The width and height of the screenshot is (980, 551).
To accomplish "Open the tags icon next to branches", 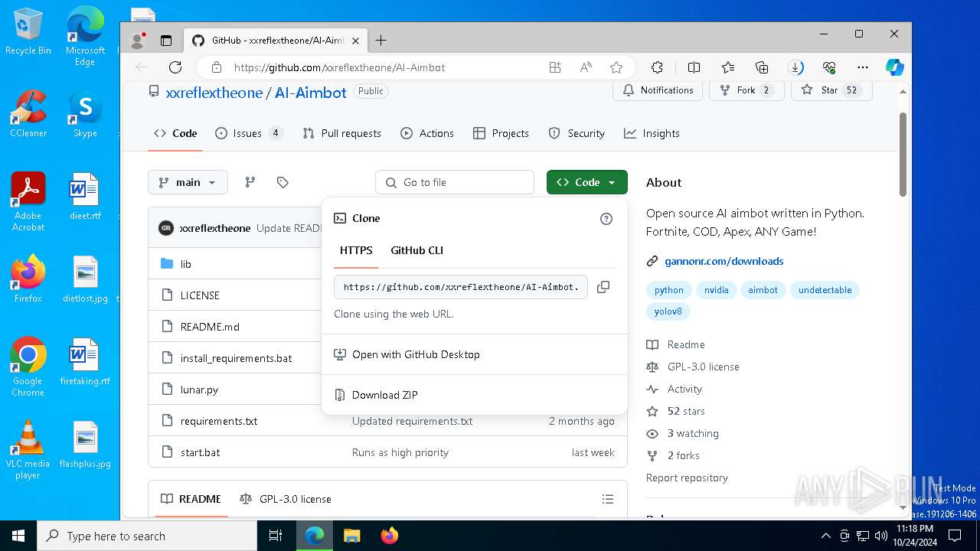I will pos(283,182).
